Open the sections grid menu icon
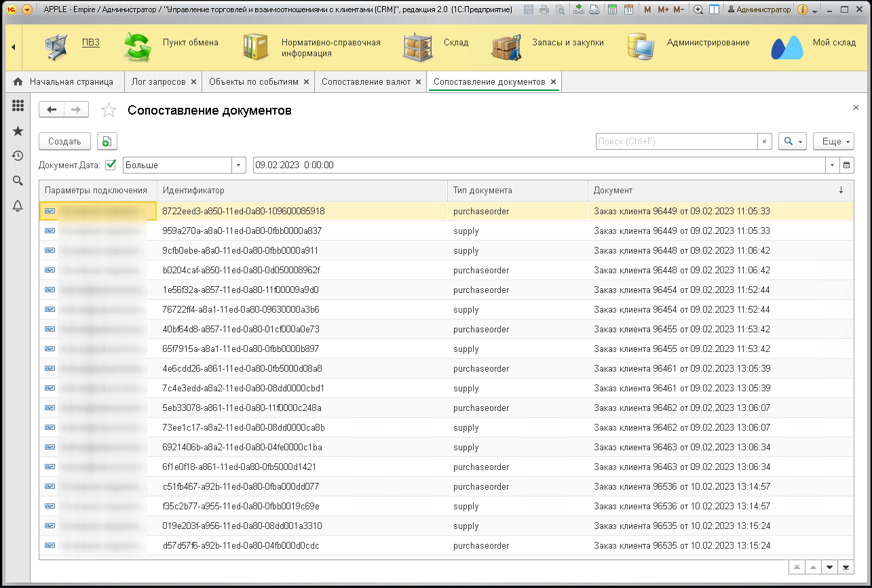The image size is (872, 588). (x=18, y=106)
